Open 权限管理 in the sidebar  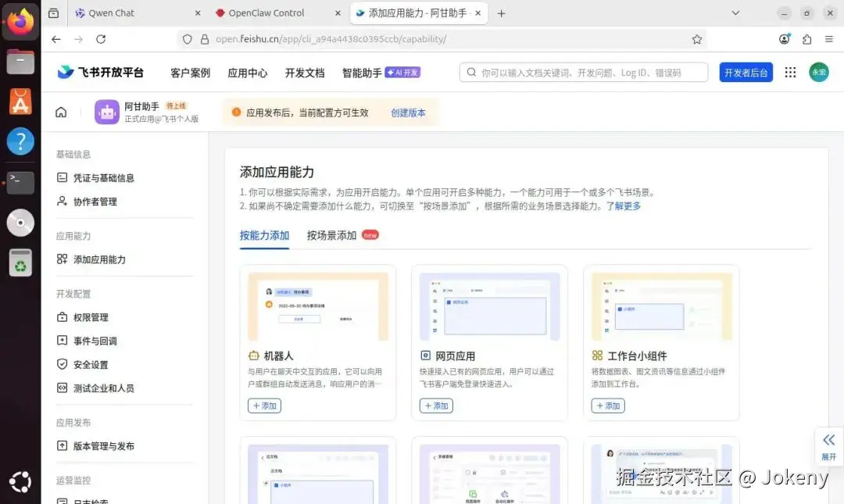91,317
